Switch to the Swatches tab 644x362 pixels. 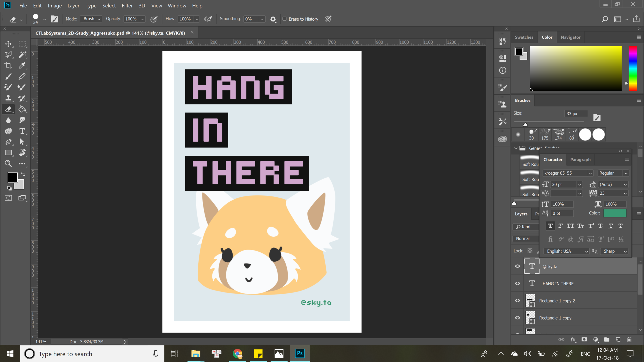(x=524, y=37)
